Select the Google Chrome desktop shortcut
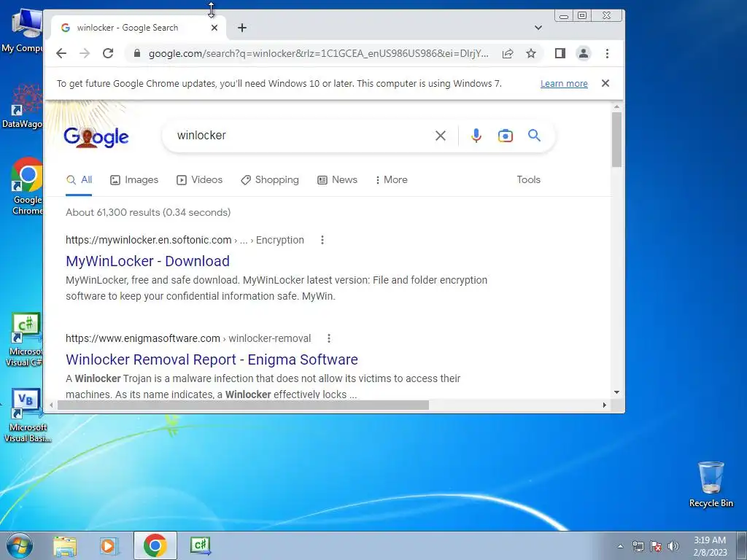747x560 pixels. tap(27, 186)
